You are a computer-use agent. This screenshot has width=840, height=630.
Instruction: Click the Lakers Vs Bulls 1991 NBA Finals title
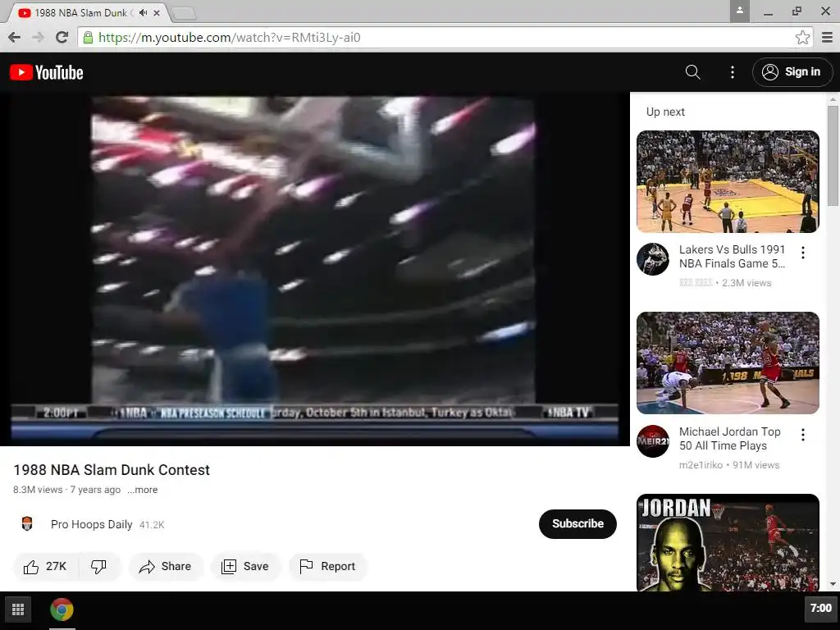(x=732, y=257)
